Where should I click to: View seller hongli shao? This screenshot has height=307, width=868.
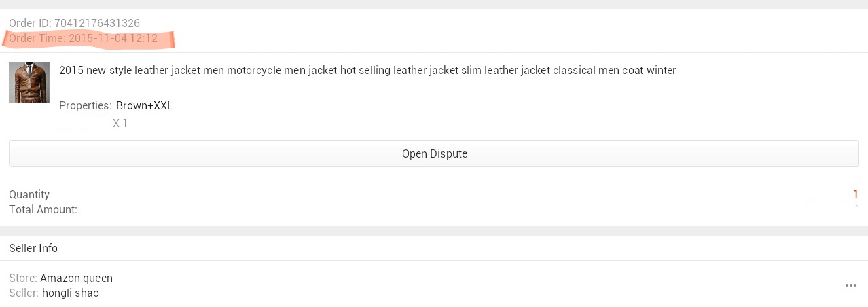71,293
